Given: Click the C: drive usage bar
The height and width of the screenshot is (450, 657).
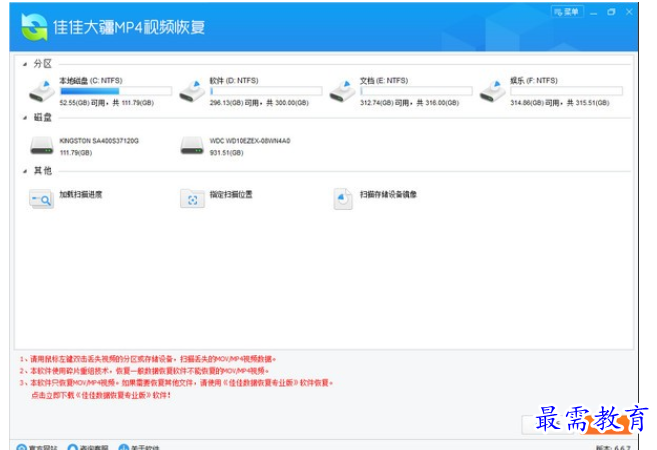Looking at the screenshot, I should pos(116,91).
